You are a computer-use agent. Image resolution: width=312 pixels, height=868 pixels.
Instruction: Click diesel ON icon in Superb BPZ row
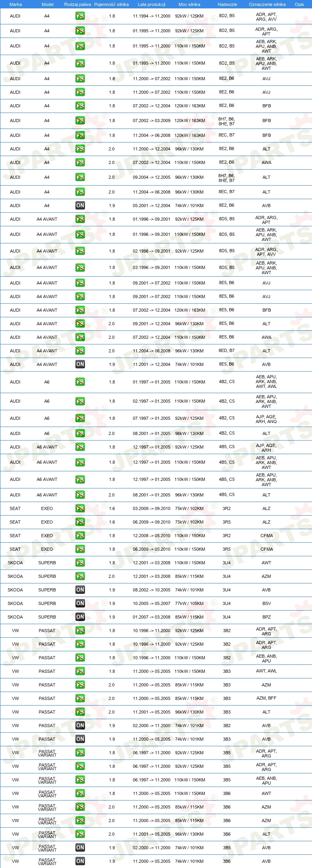[x=80, y=617]
